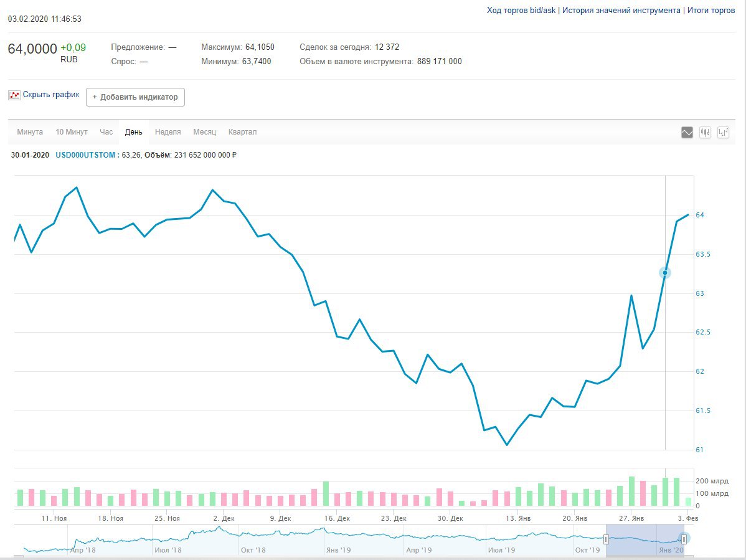Open Ход торгов bid/ask link
This screenshot has height=560, width=746.
pyautogui.click(x=521, y=11)
